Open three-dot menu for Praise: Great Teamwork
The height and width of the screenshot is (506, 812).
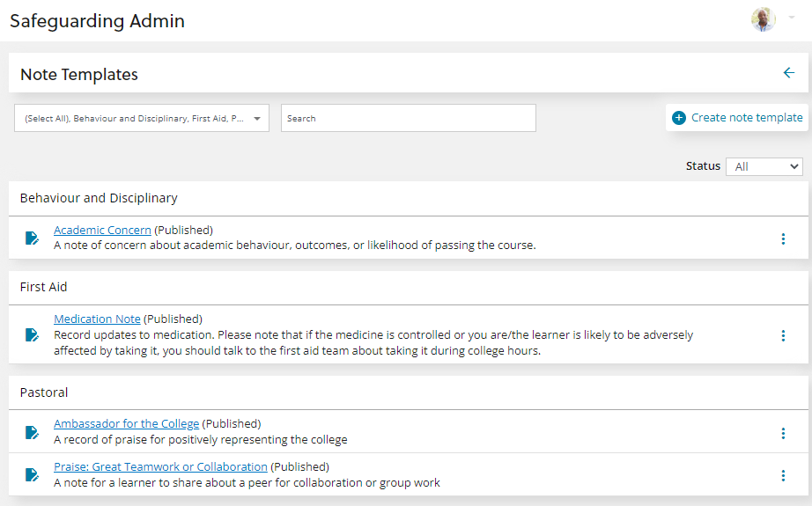click(783, 475)
